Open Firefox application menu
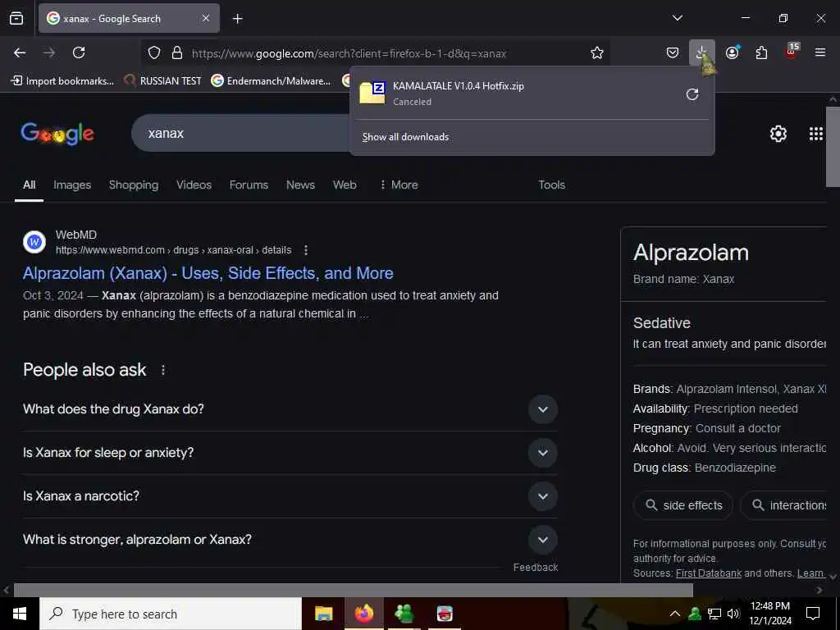Image resolution: width=840 pixels, height=630 pixels. (x=819, y=52)
